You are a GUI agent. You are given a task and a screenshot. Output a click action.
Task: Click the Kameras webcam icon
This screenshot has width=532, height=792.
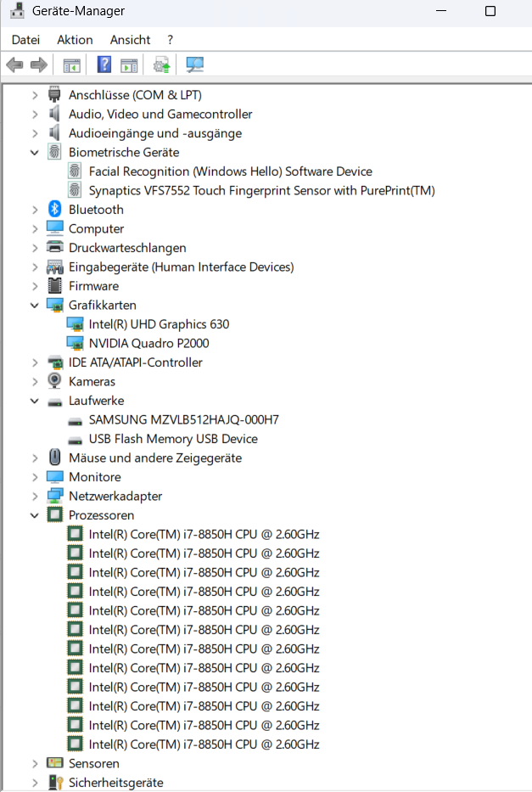[54, 381]
